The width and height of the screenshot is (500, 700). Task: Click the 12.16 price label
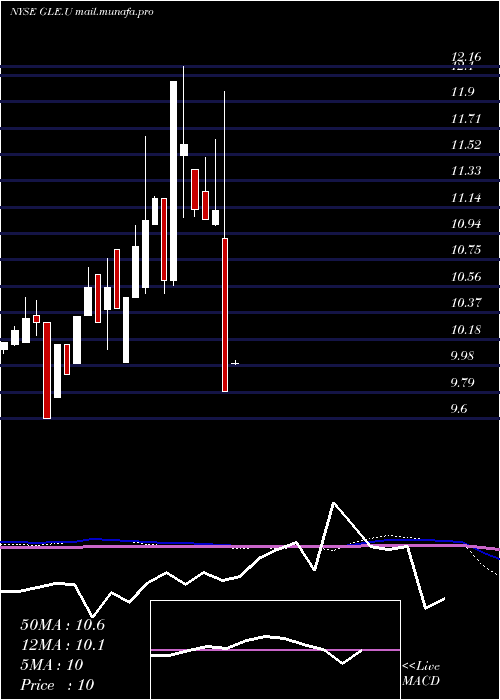click(466, 57)
